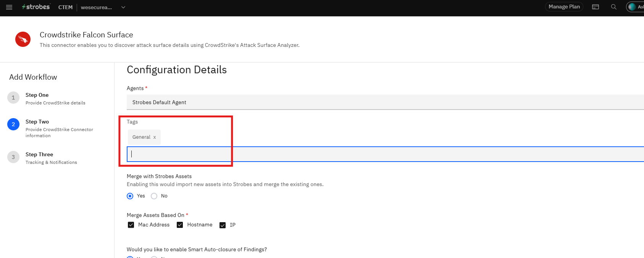This screenshot has width=644, height=258.
Task: Click the Add Workflow heading
Action: tap(33, 77)
